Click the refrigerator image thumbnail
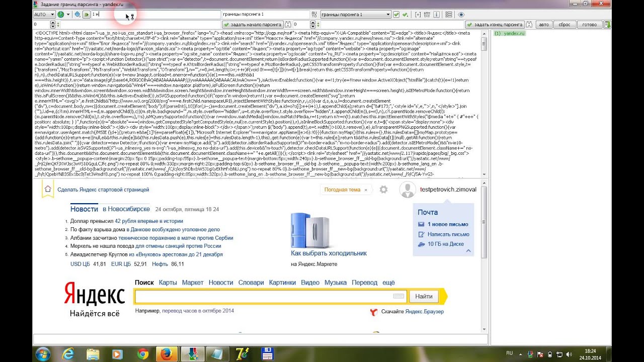 coord(311,230)
